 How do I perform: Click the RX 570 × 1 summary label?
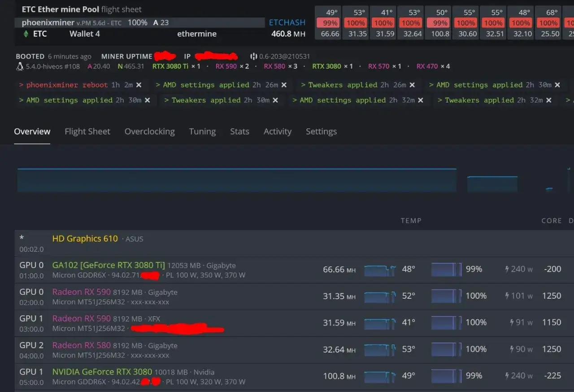[385, 66]
